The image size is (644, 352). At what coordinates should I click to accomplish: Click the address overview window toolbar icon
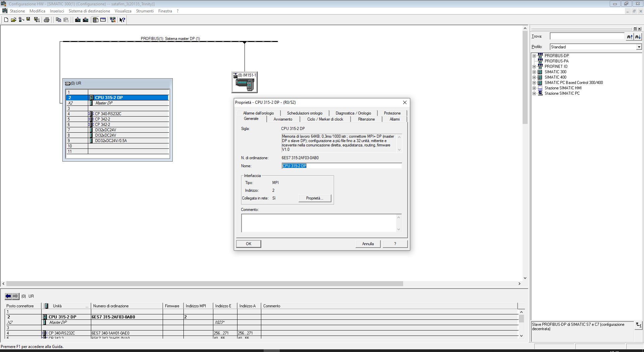coord(103,20)
